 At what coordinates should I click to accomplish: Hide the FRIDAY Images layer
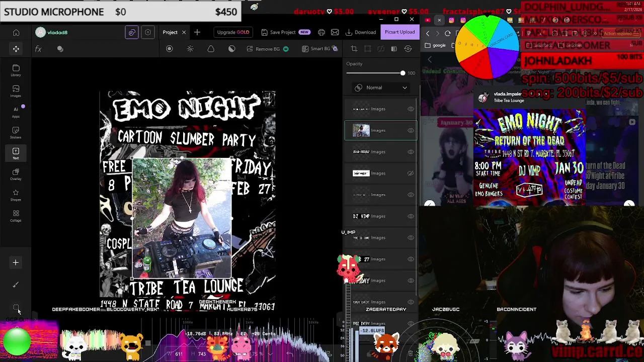411,281
